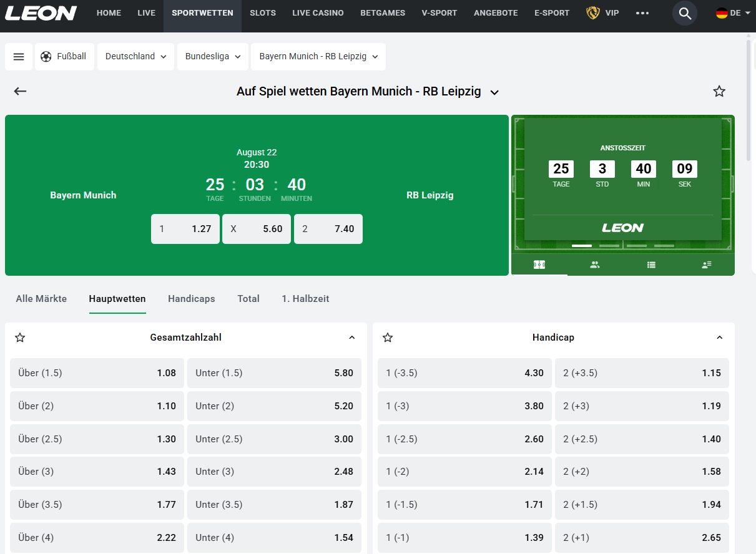Screen dimensions: 756x554
Task: Bet on Bayern Munich win at 1.27
Action: tap(185, 229)
